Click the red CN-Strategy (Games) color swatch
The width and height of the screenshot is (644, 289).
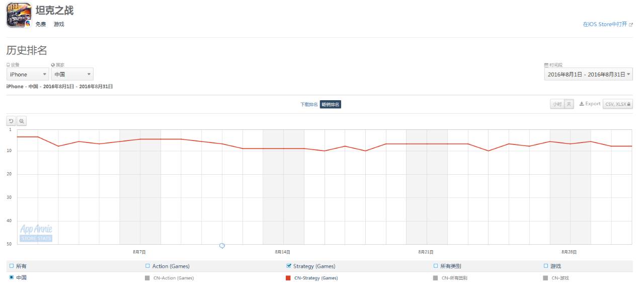pyautogui.click(x=288, y=278)
